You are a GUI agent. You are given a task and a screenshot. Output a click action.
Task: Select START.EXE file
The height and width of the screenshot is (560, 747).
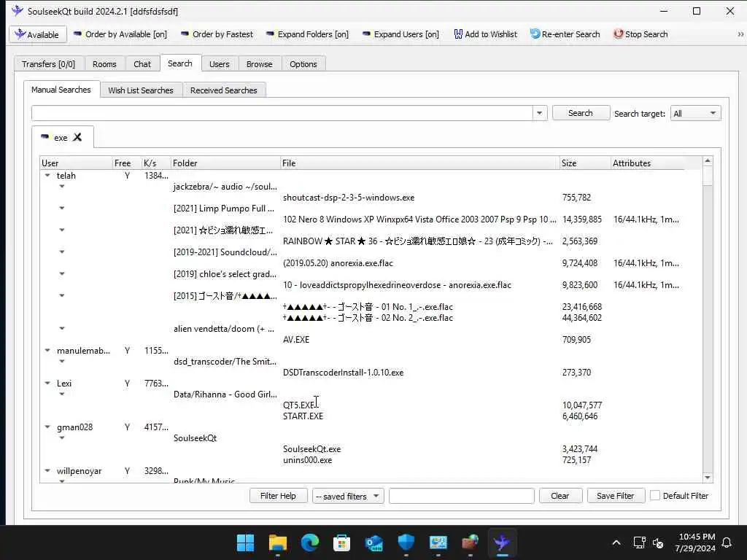click(303, 416)
